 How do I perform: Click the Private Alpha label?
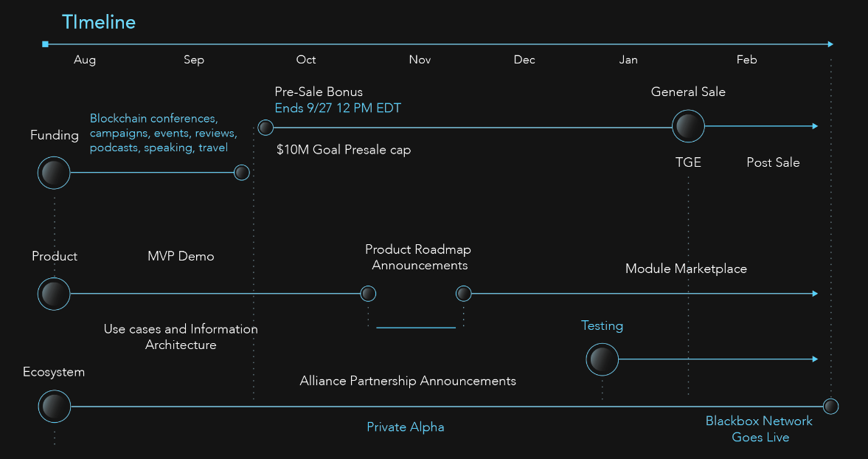click(x=406, y=427)
